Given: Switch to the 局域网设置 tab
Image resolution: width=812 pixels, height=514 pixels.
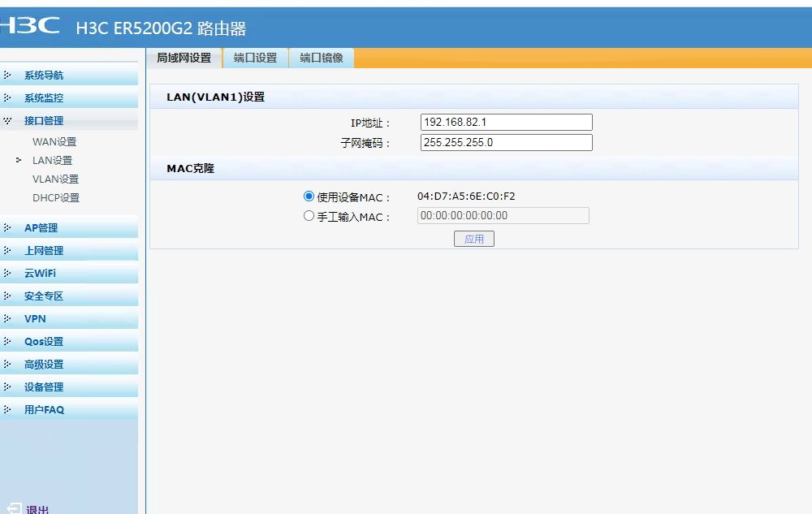Looking at the screenshot, I should (x=184, y=58).
